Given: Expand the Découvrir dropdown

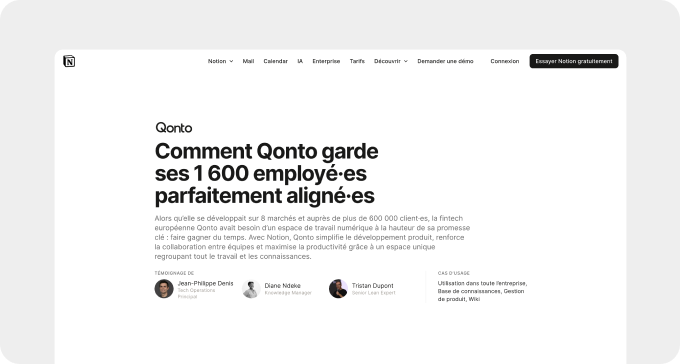Looking at the screenshot, I should tap(391, 61).
